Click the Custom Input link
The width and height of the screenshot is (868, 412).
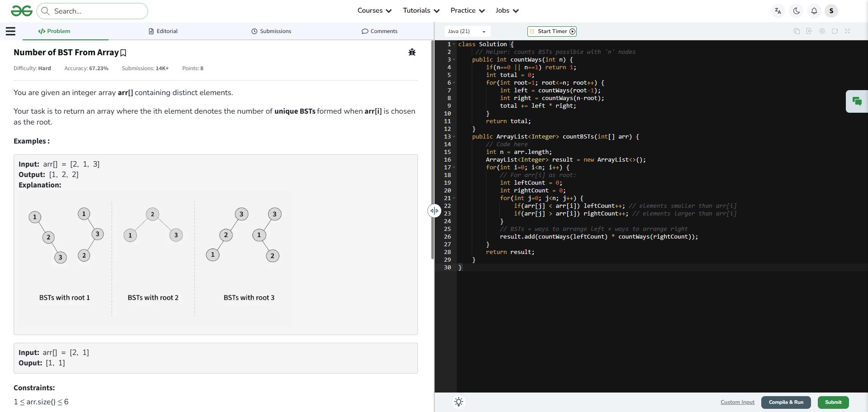(x=737, y=402)
